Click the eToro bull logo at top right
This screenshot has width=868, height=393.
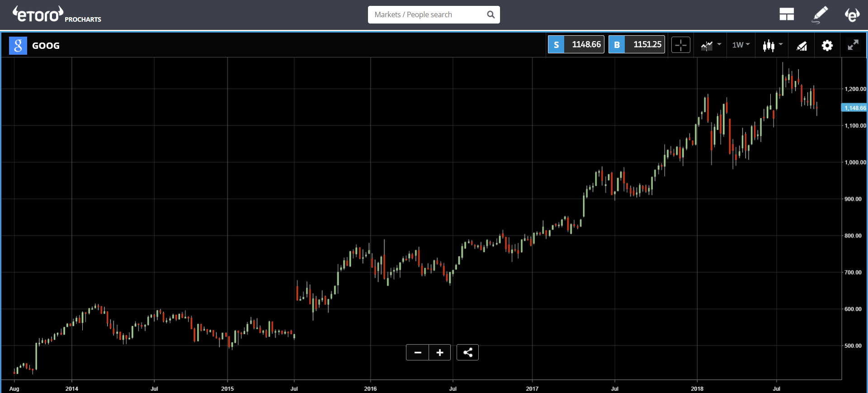[852, 14]
